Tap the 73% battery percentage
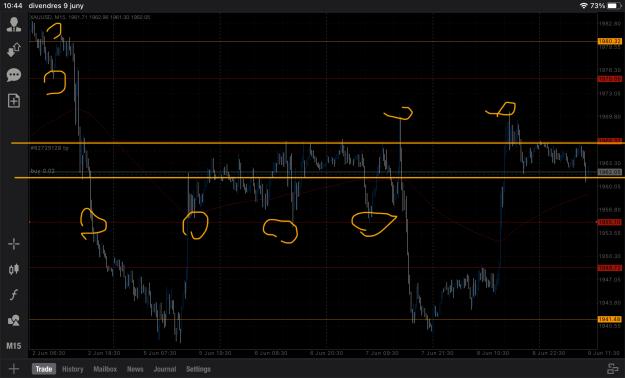The height and width of the screenshot is (378, 625). tap(597, 6)
